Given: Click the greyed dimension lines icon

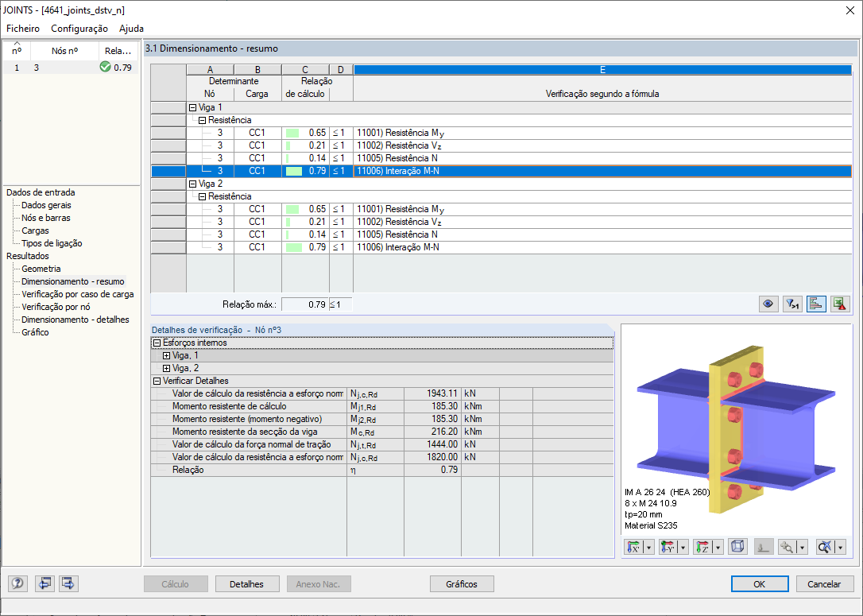Looking at the screenshot, I should pos(764,547).
